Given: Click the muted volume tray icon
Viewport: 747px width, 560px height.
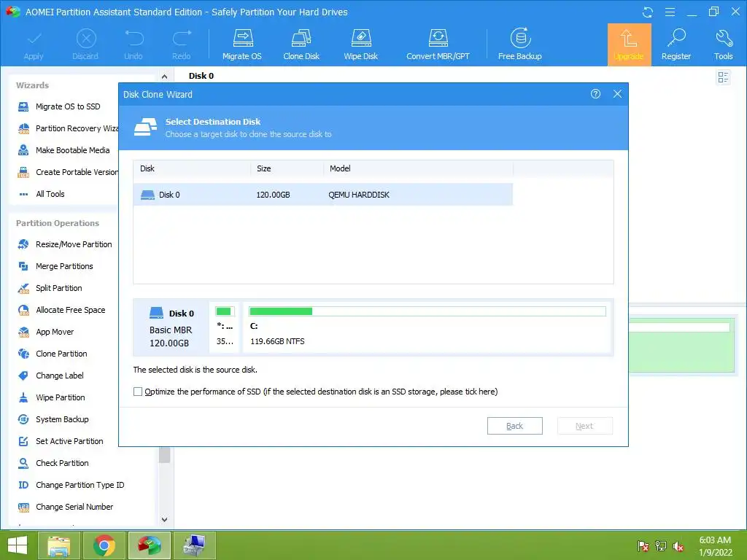Looking at the screenshot, I should click(678, 546).
